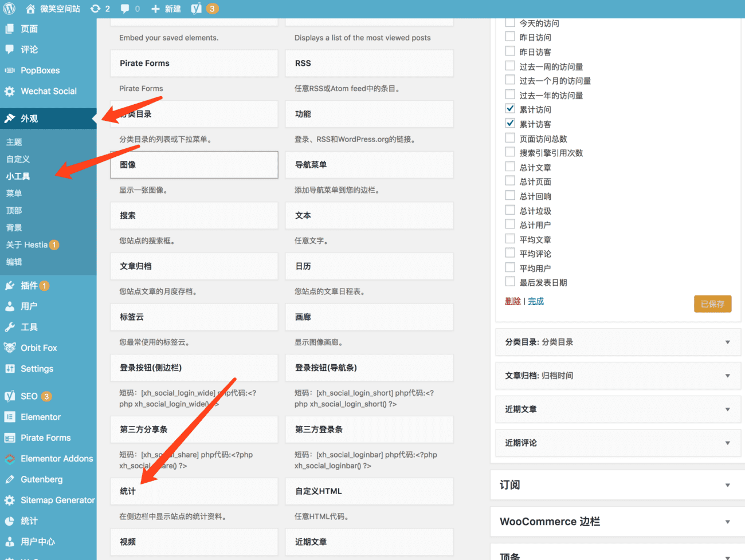
Task: Enable the 今天的访问 checkbox
Action: coord(510,22)
